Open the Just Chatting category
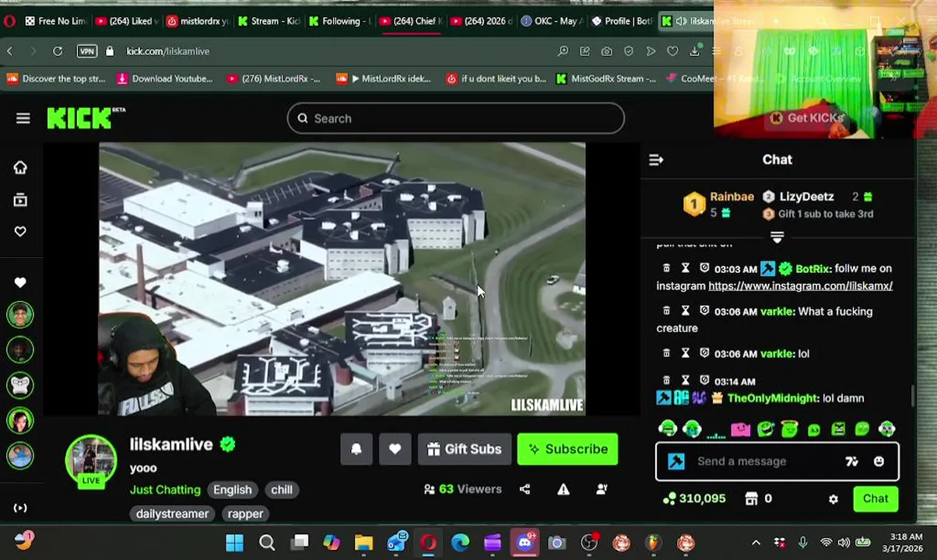 pos(165,490)
